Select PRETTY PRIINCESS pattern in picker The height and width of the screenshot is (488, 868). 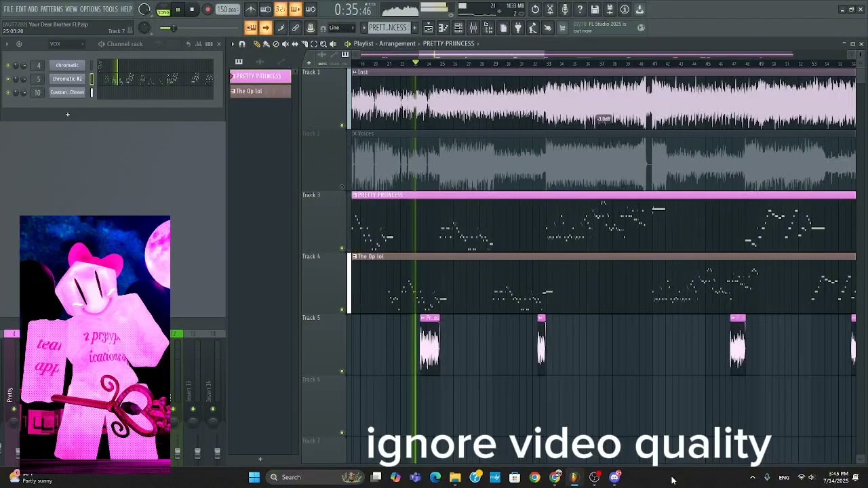pos(260,76)
